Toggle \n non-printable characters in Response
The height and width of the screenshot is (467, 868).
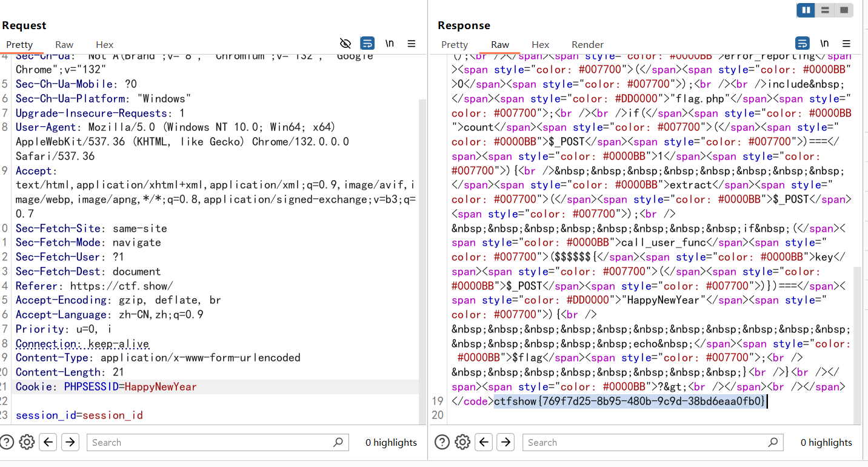pos(824,44)
